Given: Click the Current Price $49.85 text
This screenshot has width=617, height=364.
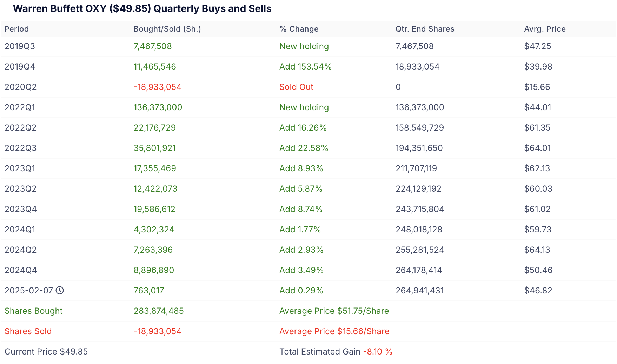Looking at the screenshot, I should (46, 352).
